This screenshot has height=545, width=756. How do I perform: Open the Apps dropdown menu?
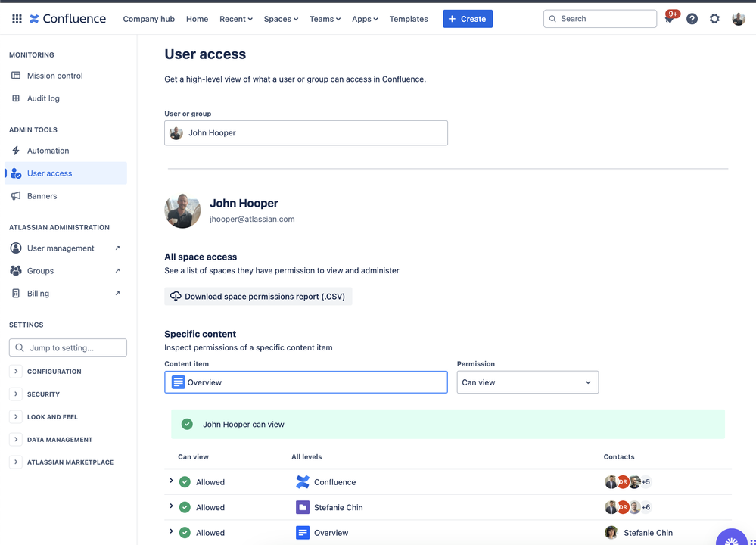pos(365,19)
